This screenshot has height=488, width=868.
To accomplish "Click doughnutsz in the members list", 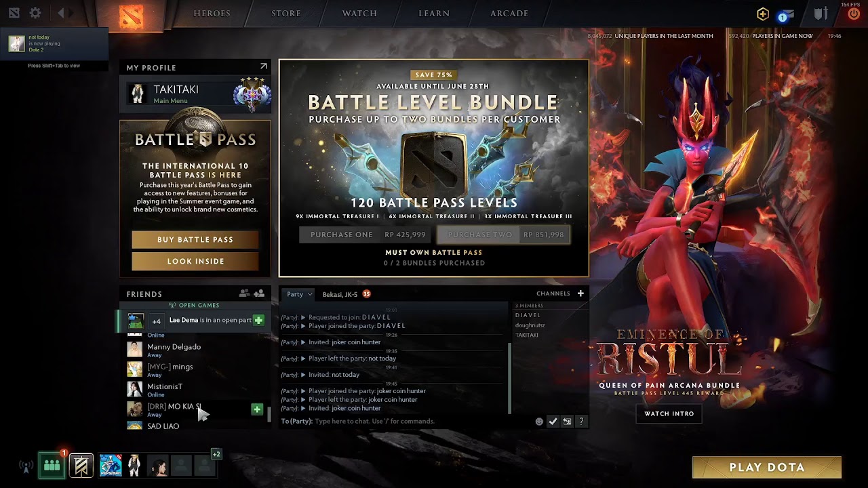I will (x=530, y=325).
